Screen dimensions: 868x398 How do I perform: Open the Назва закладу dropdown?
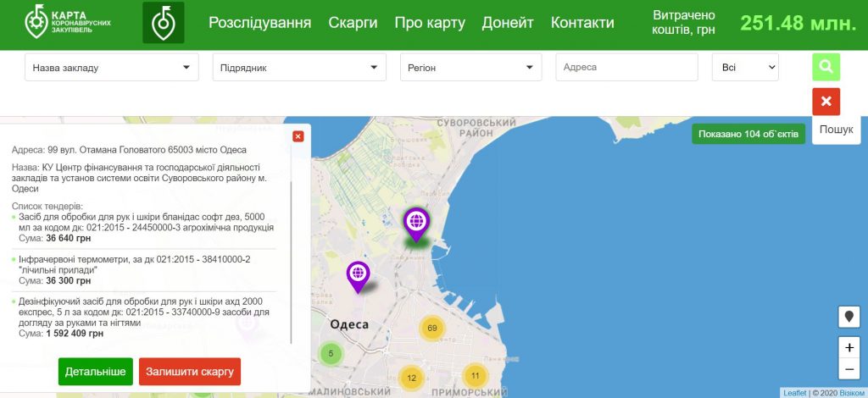click(x=111, y=68)
